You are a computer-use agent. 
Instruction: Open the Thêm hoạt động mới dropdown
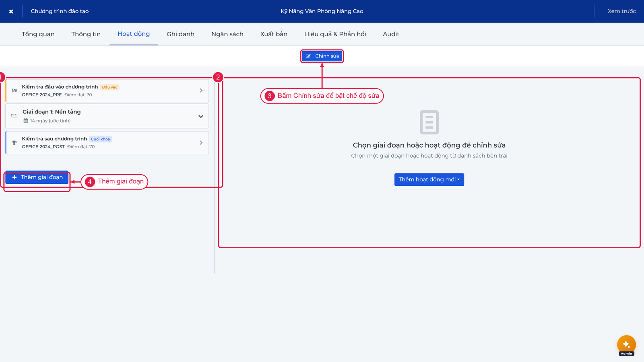pyautogui.click(x=429, y=180)
